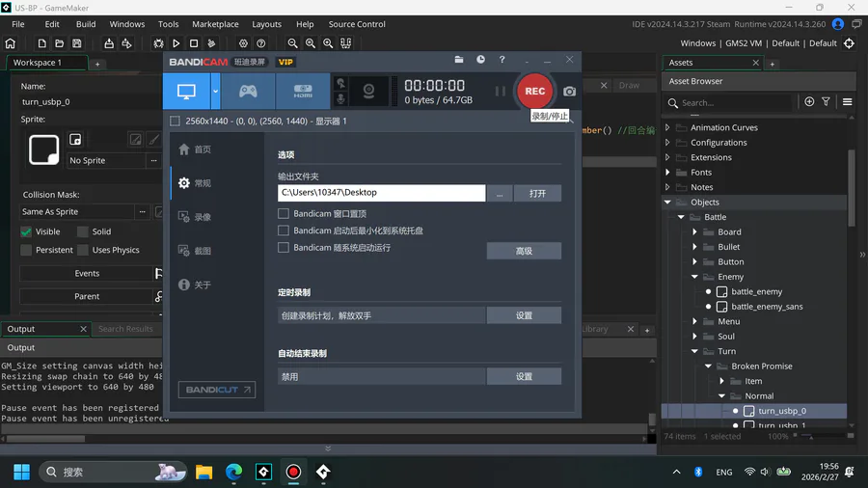Open the screen mode dropdown arrow in Bandicam
The height and width of the screenshot is (488, 868).
tap(215, 92)
